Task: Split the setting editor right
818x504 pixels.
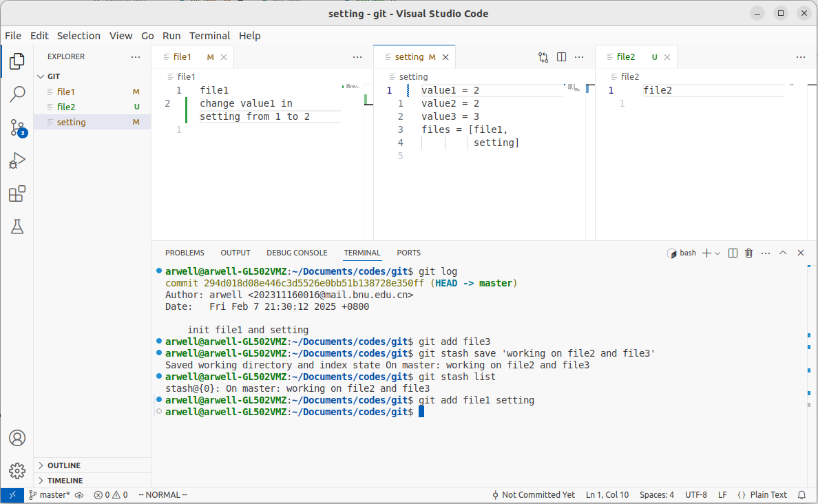Action: 561,57
